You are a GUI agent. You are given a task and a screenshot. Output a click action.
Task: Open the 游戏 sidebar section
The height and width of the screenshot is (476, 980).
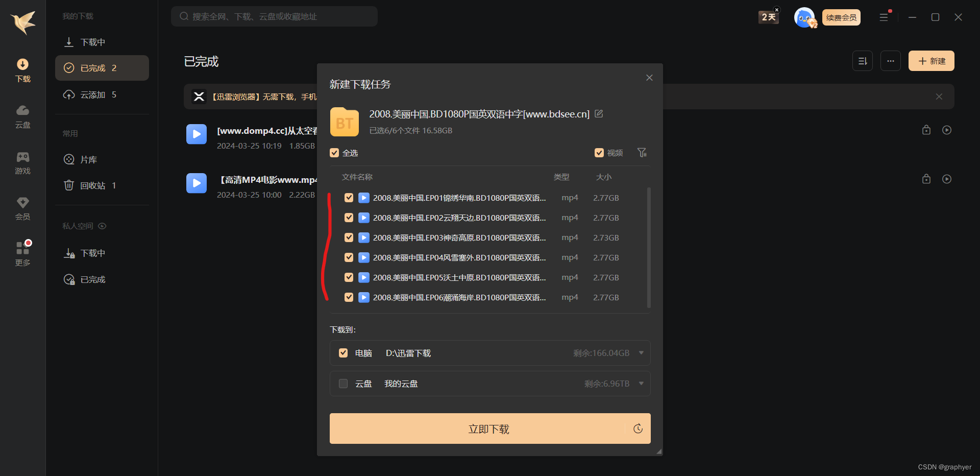tap(23, 162)
